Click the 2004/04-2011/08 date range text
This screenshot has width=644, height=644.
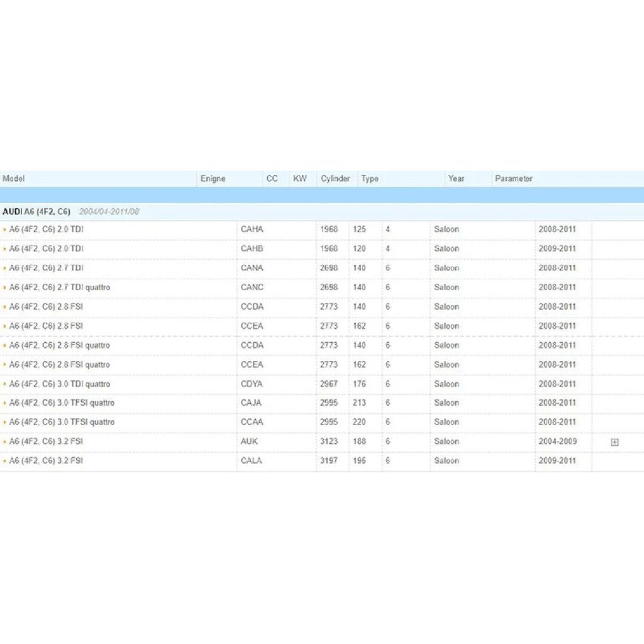coord(109,211)
